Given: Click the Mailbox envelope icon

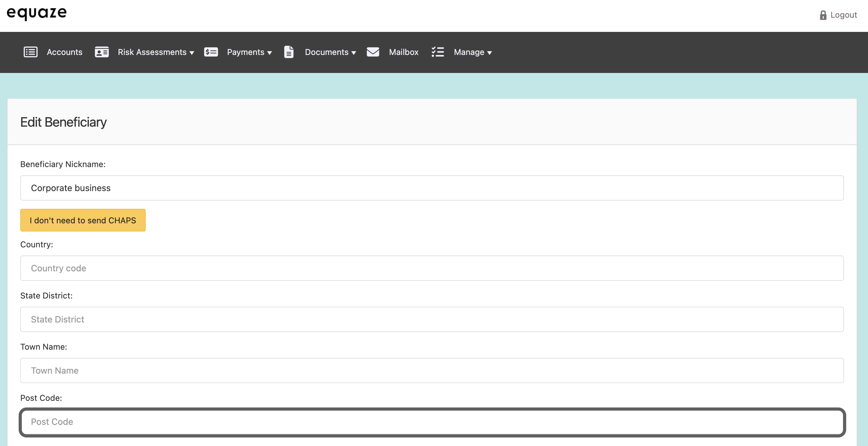Looking at the screenshot, I should 373,52.
